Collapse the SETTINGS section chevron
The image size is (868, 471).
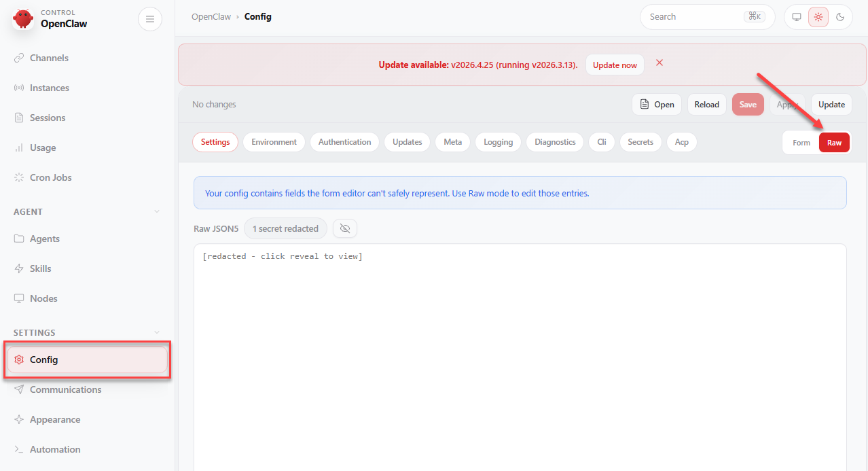(157, 332)
